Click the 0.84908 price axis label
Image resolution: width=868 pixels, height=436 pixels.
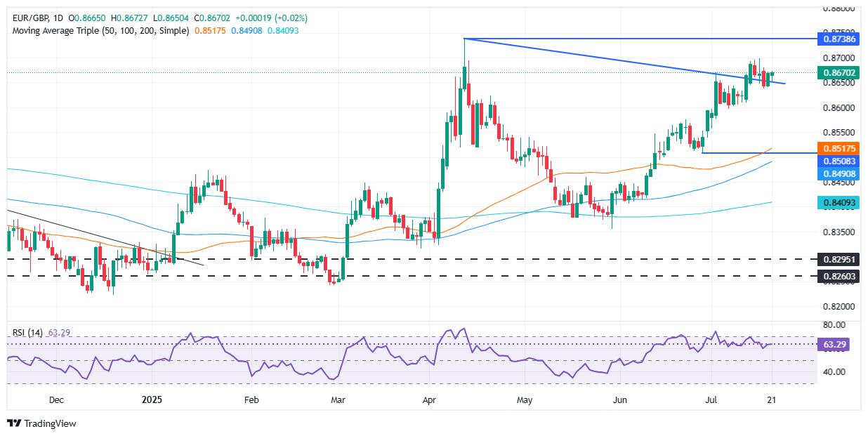tap(838, 173)
